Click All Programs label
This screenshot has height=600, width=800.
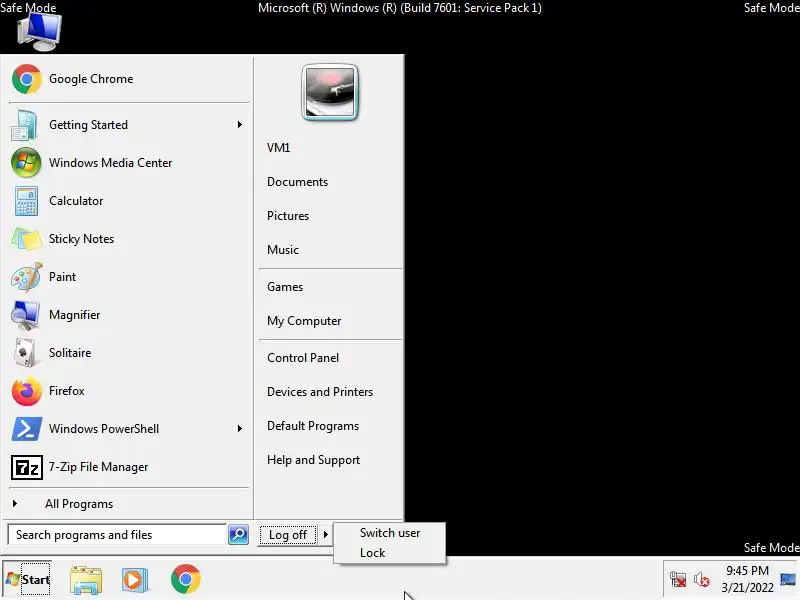(x=79, y=504)
